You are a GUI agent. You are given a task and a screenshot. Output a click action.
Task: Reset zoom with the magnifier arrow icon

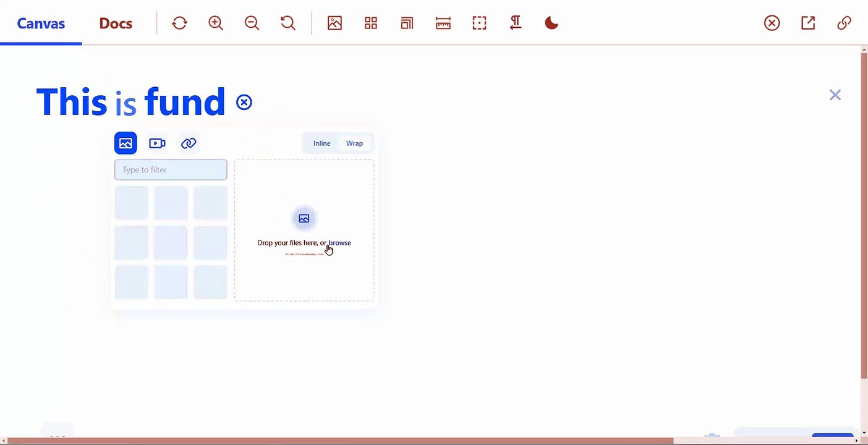287,23
